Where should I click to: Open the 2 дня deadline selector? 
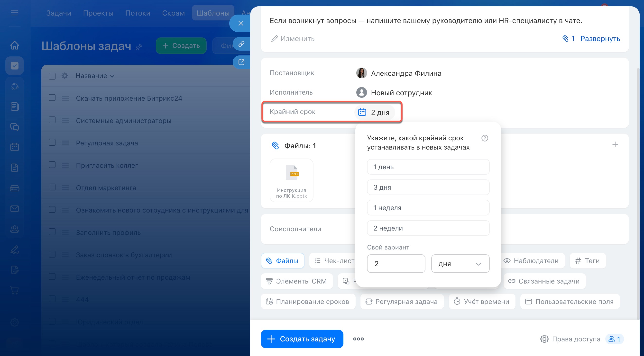375,112
